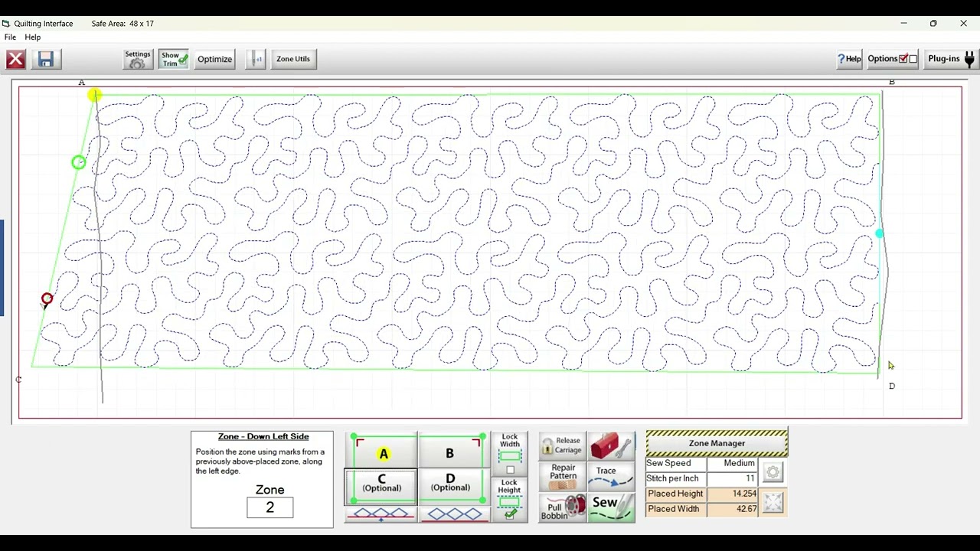Click the Trace arrow button
Image resolution: width=980 pixels, height=551 pixels.
612,477
